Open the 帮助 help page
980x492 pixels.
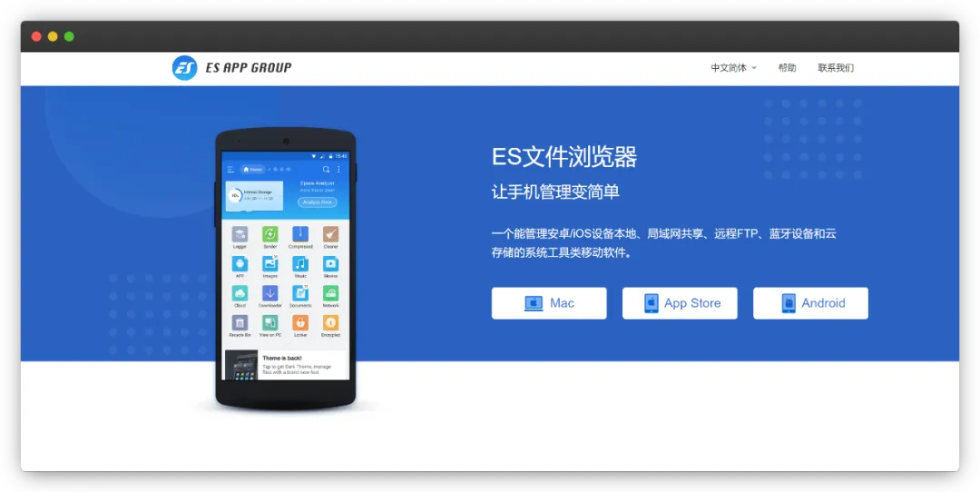(787, 67)
